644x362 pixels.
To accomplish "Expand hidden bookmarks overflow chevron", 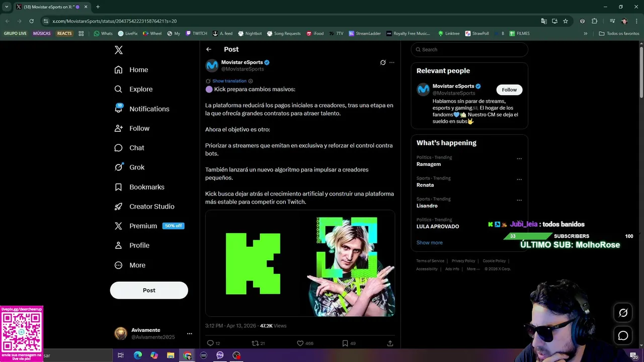I will tap(585, 34).
